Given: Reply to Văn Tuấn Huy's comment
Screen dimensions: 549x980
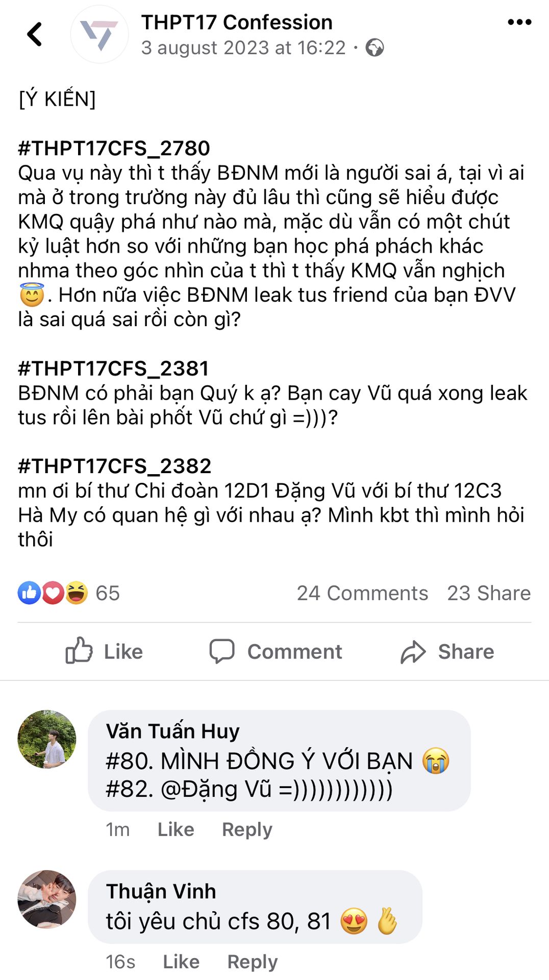Looking at the screenshot, I should (x=247, y=829).
